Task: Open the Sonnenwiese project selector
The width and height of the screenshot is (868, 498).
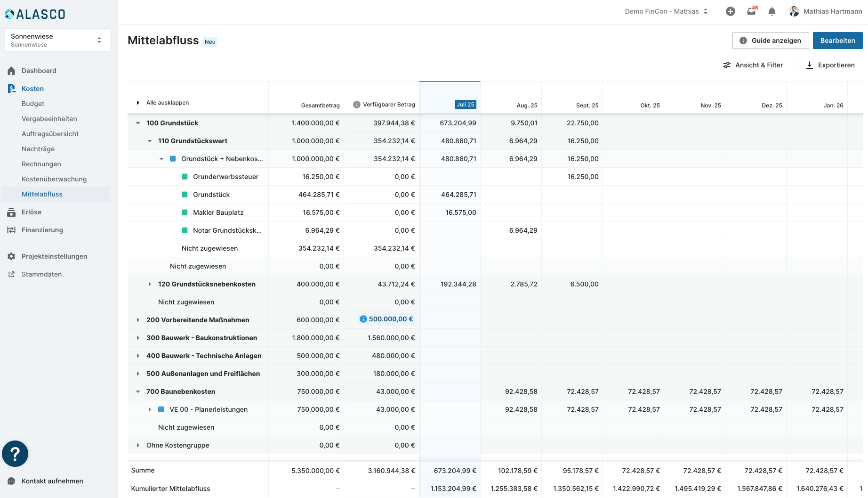Action: [x=57, y=40]
